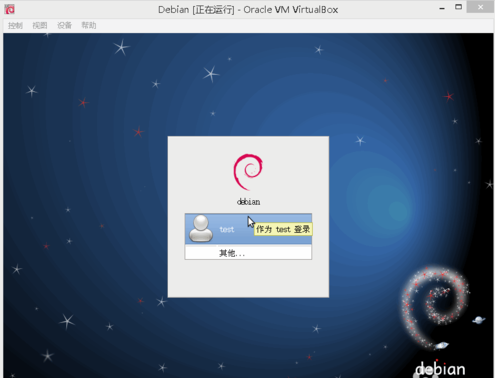The image size is (495, 378).
Task: Minimize the VirtualBox window
Action: coord(442,8)
